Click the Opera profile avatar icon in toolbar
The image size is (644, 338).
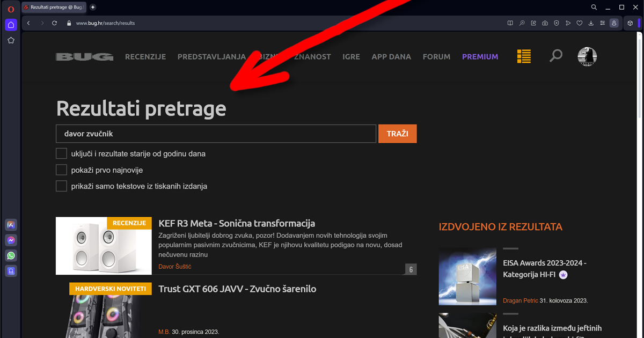(x=614, y=23)
